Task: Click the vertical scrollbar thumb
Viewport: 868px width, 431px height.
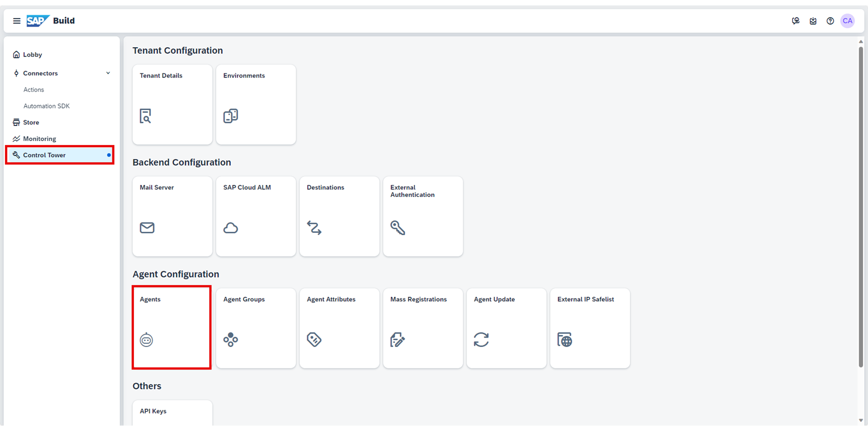Action: point(861,207)
